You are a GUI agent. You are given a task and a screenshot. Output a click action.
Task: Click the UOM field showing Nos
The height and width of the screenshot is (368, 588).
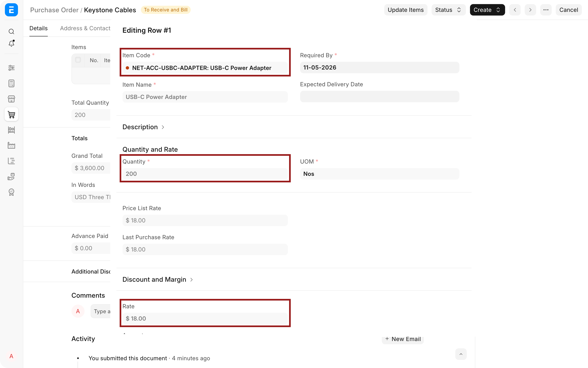tap(380, 174)
